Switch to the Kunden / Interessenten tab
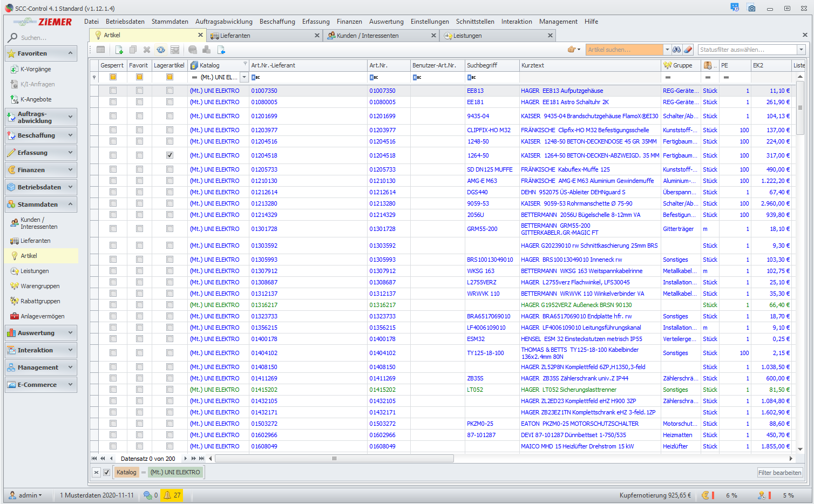814x504 pixels. click(x=367, y=36)
